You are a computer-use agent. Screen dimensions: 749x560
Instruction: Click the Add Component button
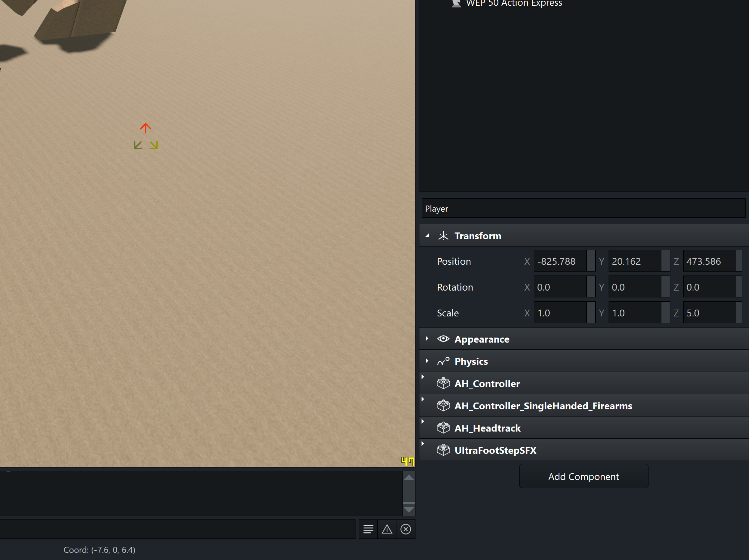[584, 476]
